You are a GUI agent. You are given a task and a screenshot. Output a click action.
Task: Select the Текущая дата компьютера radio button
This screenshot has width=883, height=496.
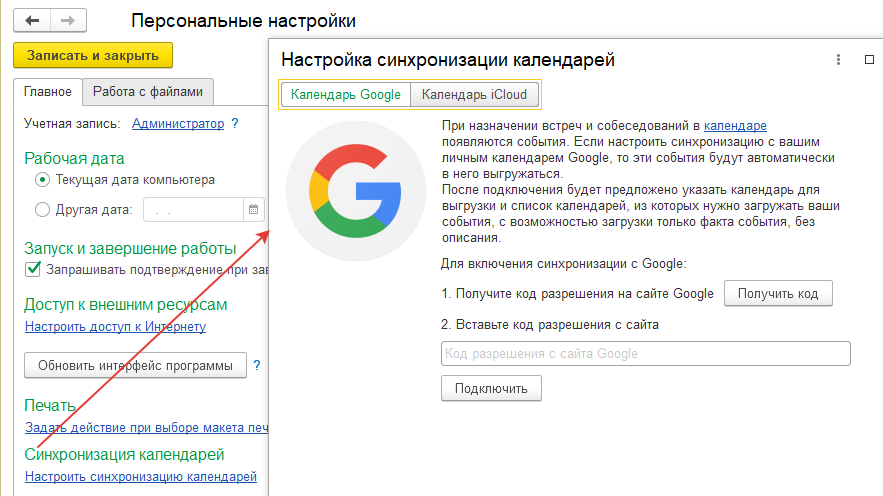(x=42, y=180)
